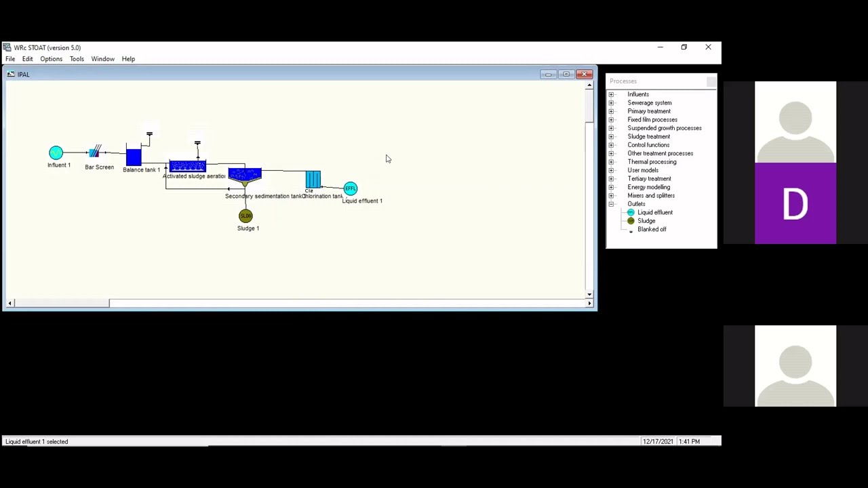The image size is (868, 488).
Task: Expand the Sewerage system node
Action: click(611, 103)
